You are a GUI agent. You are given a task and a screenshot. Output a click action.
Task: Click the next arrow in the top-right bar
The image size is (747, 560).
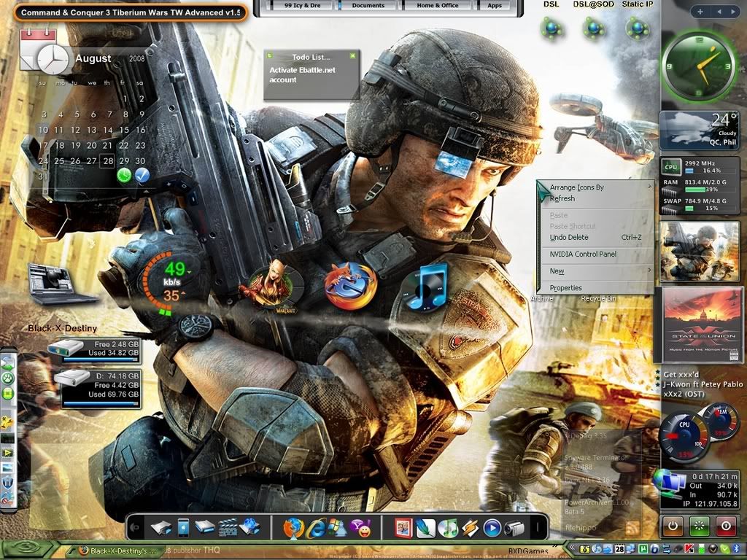pyautogui.click(x=734, y=12)
